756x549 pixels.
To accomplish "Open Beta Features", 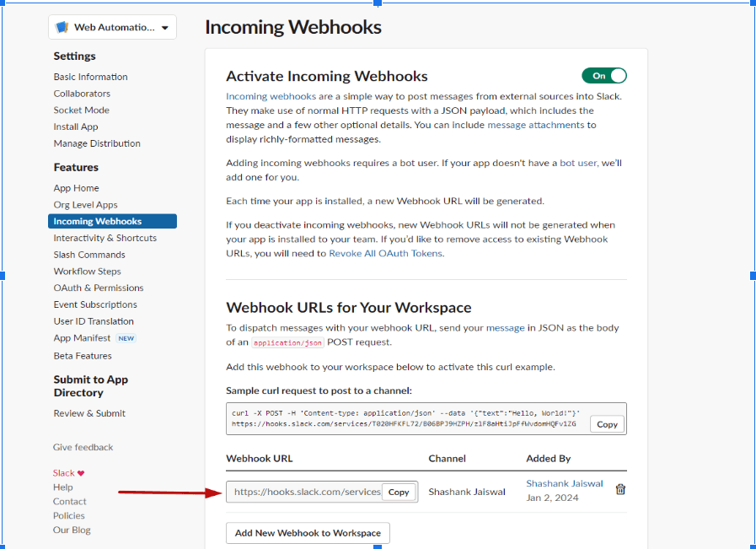I will [x=83, y=356].
